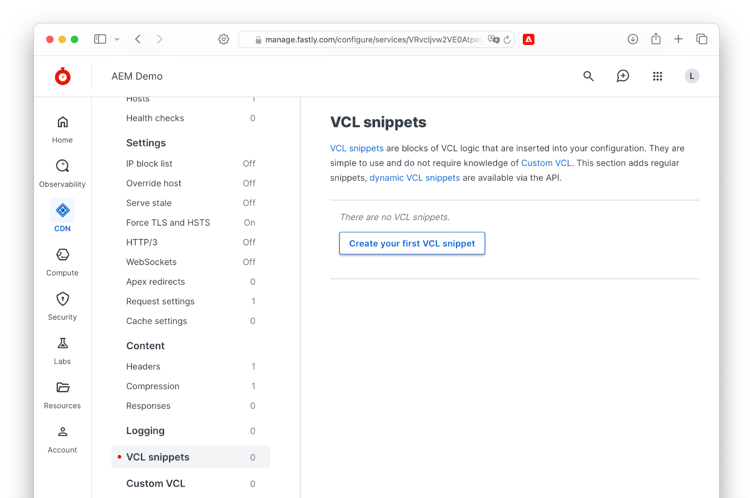Open Resources folder section
This screenshot has width=750, height=498.
coord(62,394)
